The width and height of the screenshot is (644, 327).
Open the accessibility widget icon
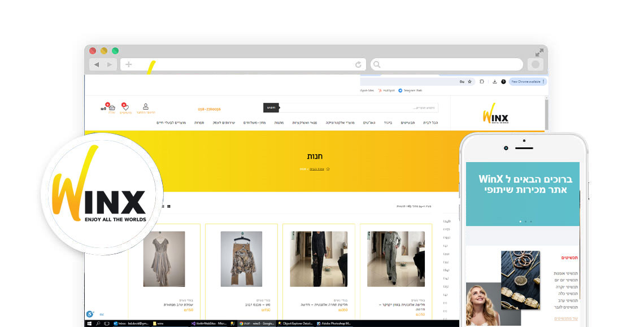point(89,314)
